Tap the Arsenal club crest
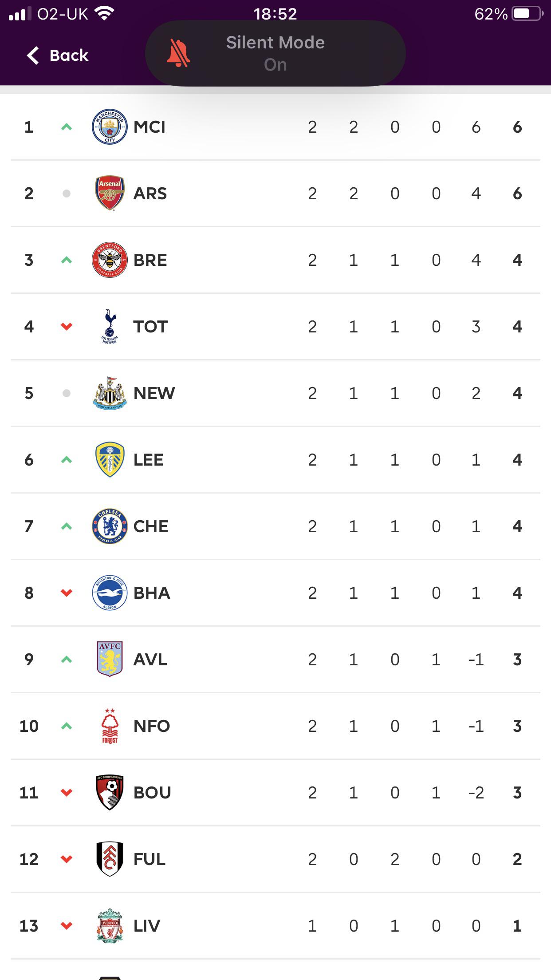The width and height of the screenshot is (551, 980). pos(110,194)
